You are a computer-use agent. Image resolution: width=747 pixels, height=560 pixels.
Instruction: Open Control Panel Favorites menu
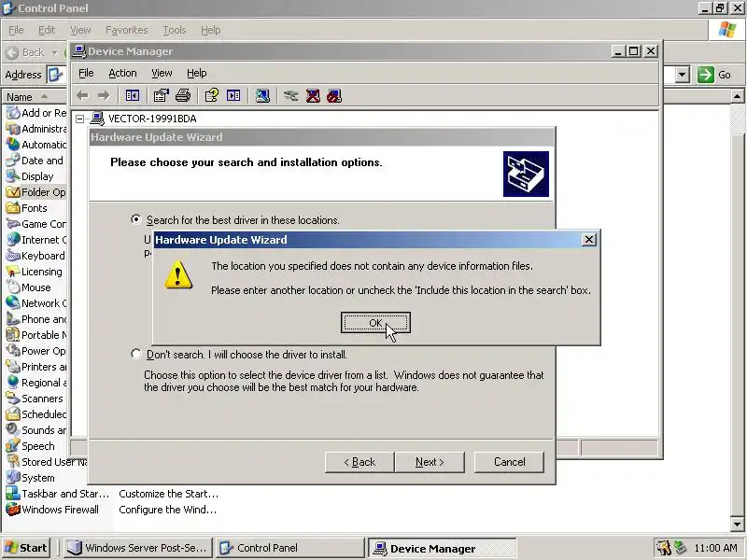click(x=127, y=30)
